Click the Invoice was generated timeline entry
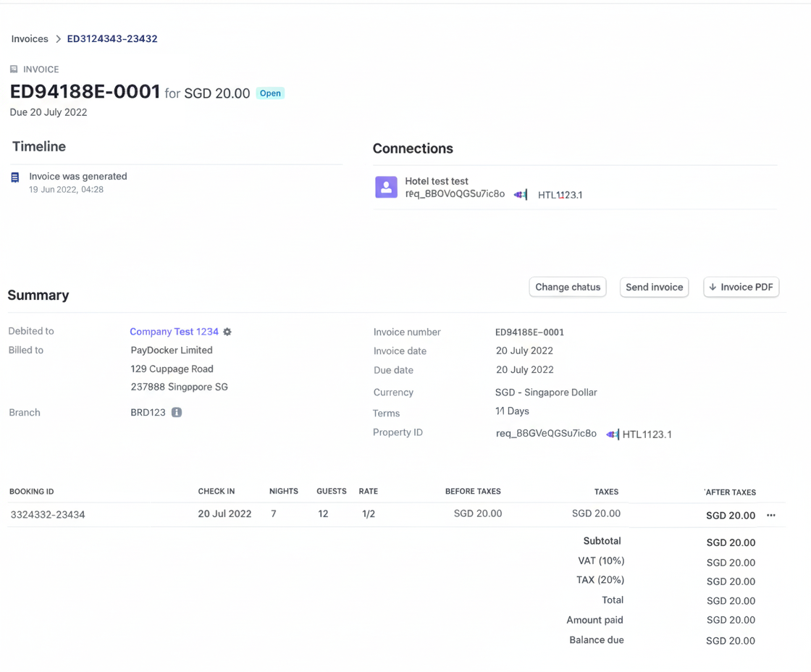The width and height of the screenshot is (811, 672). coord(78,176)
